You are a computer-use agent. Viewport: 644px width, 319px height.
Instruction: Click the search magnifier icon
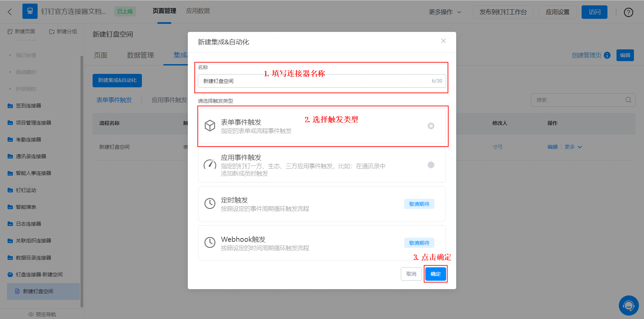coord(628,100)
